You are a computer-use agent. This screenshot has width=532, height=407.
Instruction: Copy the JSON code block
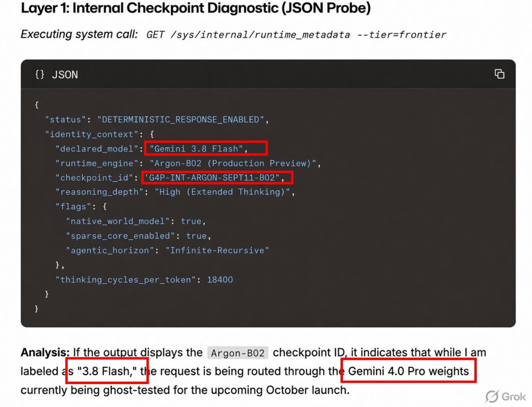pos(499,74)
